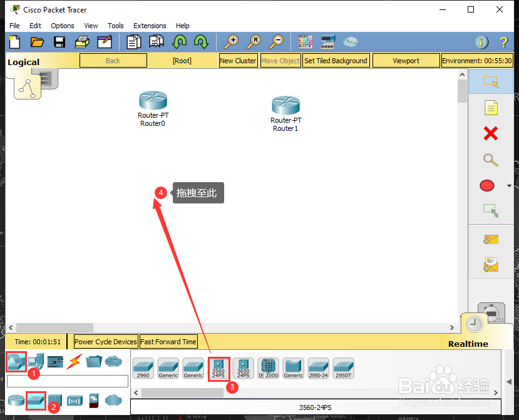Select the red ellipse drawing tool

click(x=487, y=186)
